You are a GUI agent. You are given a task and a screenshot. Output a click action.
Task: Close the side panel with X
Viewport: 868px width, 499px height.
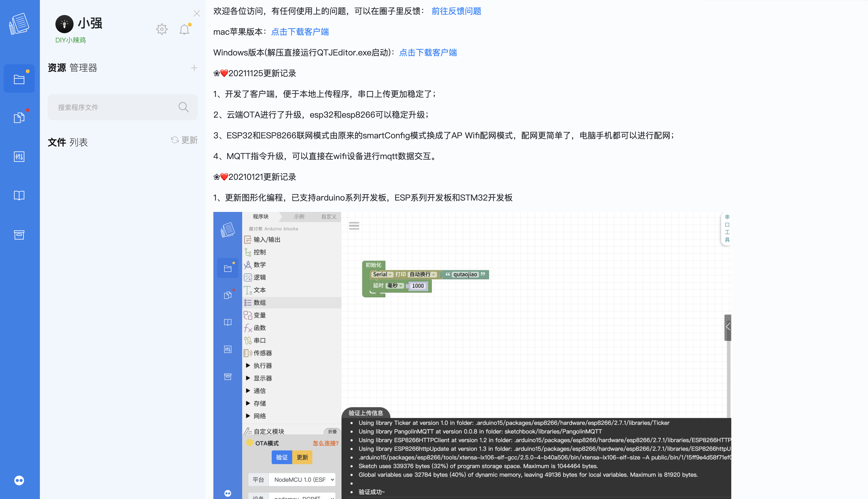(197, 13)
